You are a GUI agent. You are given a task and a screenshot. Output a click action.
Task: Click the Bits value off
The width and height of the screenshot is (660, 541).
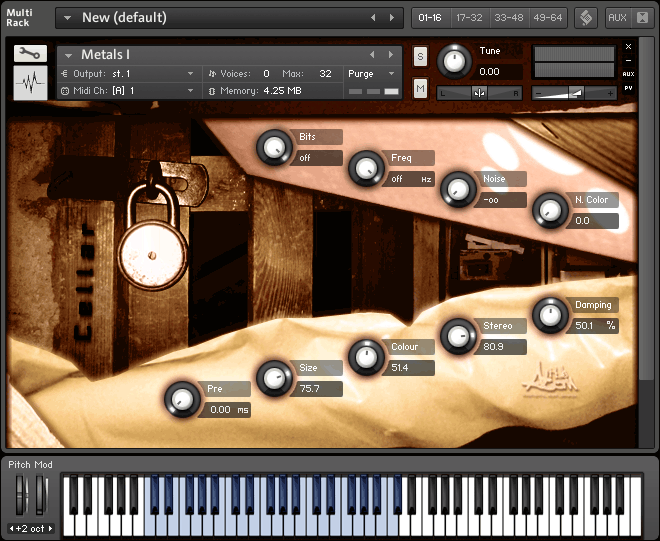(x=317, y=158)
